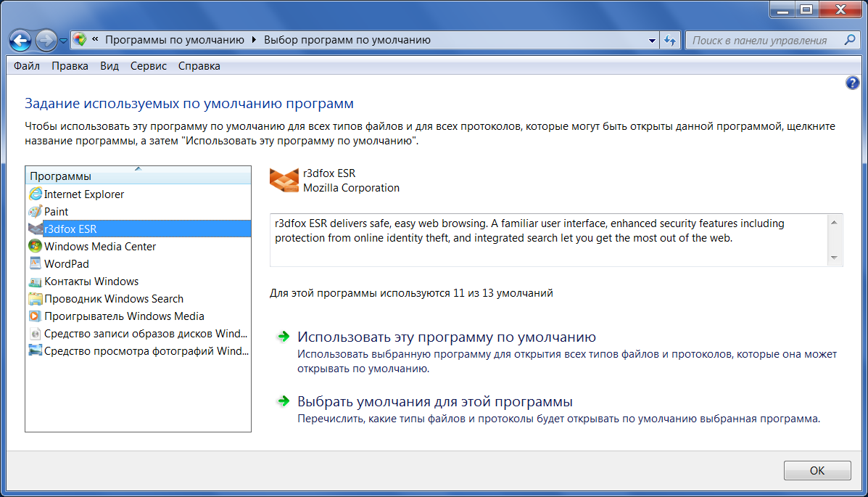Sort list by Программы column header

139,176
